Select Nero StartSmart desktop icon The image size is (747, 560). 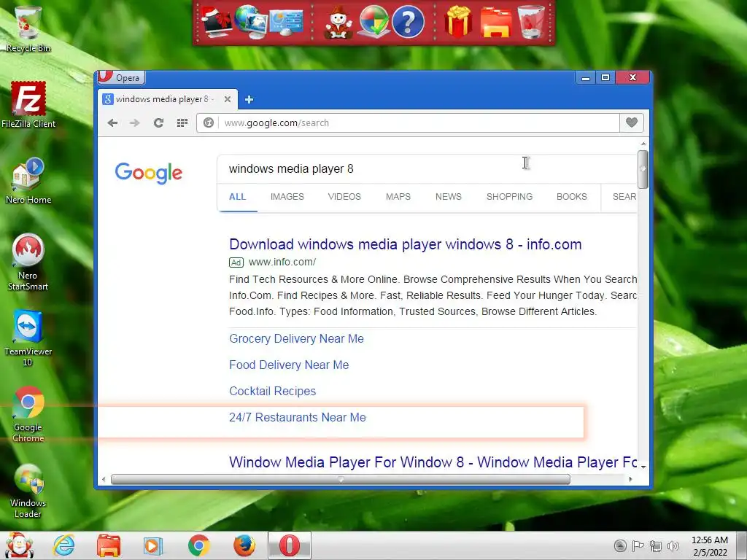pos(28,262)
